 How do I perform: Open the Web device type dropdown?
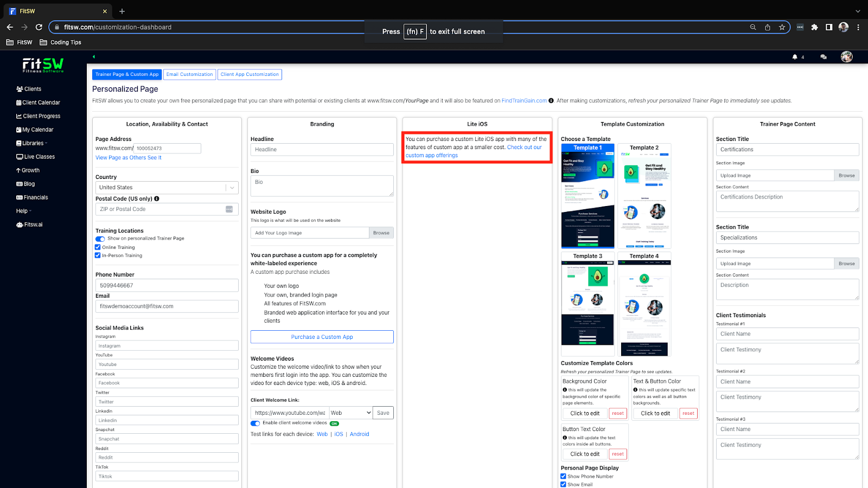(351, 413)
